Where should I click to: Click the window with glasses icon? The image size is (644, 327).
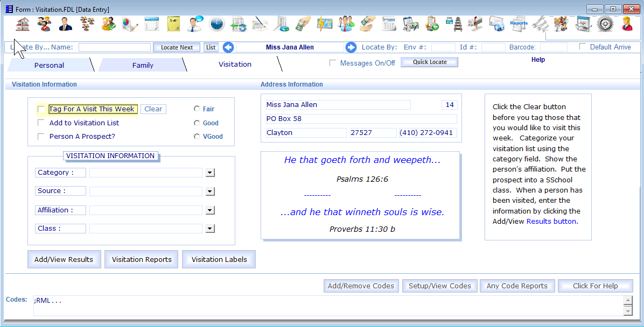[583, 24]
